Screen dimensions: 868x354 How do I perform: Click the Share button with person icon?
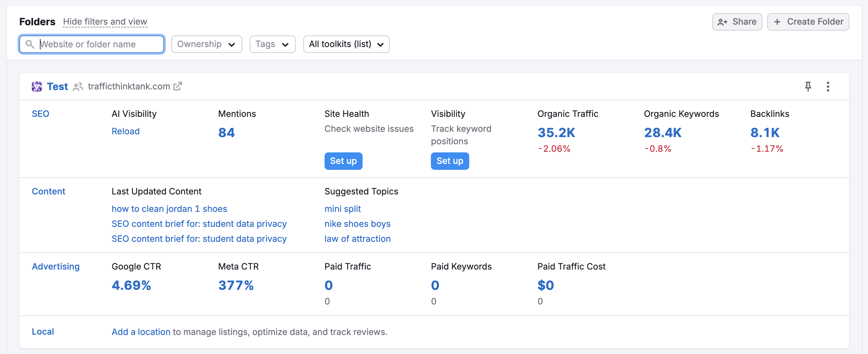pyautogui.click(x=737, y=22)
